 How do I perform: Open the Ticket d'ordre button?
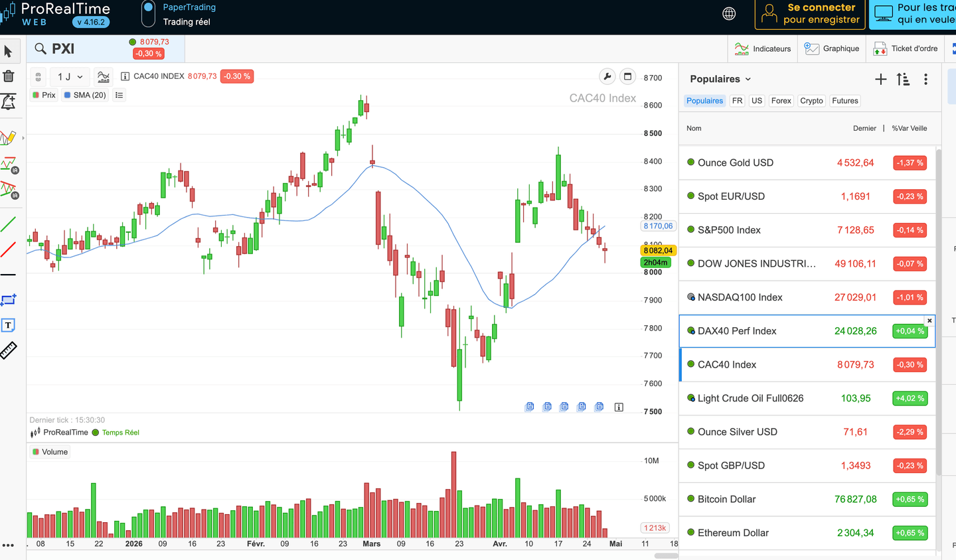pyautogui.click(x=906, y=48)
